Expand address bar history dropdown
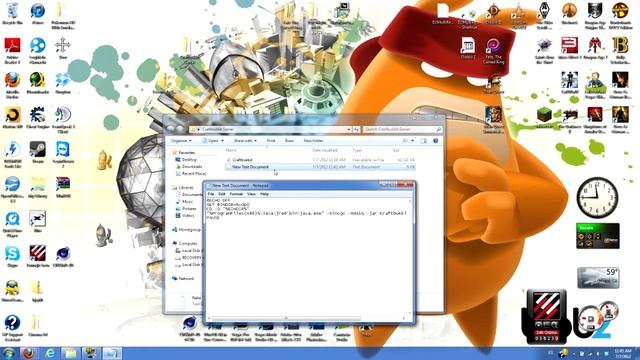 pos(349,129)
